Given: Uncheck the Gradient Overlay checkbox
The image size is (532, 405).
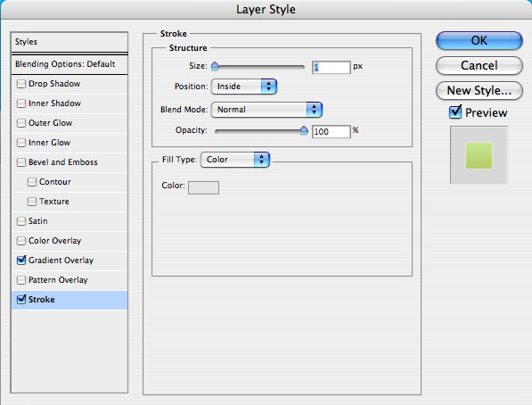Looking at the screenshot, I should (21, 260).
